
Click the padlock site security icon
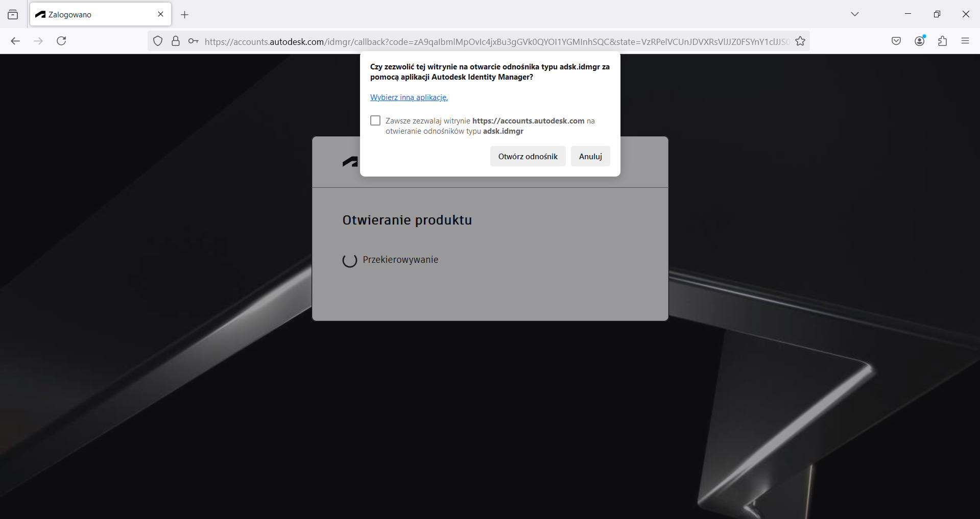click(176, 41)
